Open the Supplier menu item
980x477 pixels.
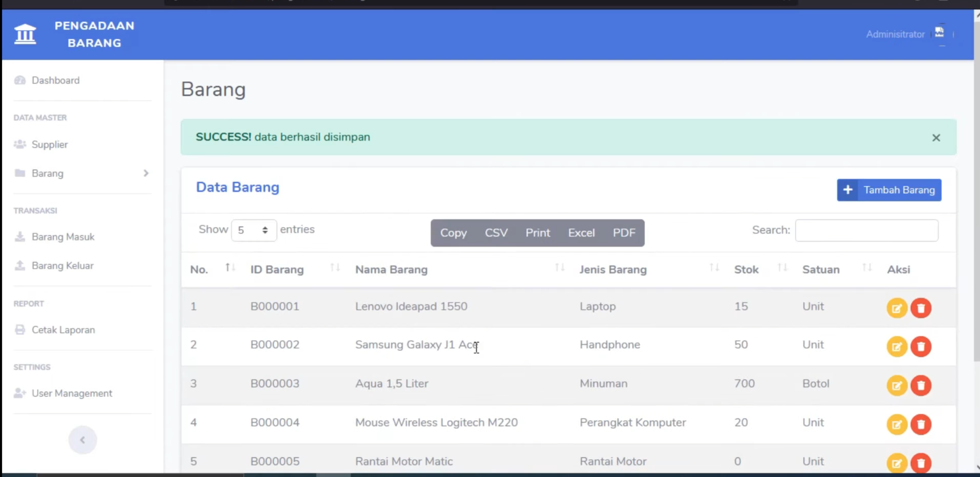[x=50, y=144]
